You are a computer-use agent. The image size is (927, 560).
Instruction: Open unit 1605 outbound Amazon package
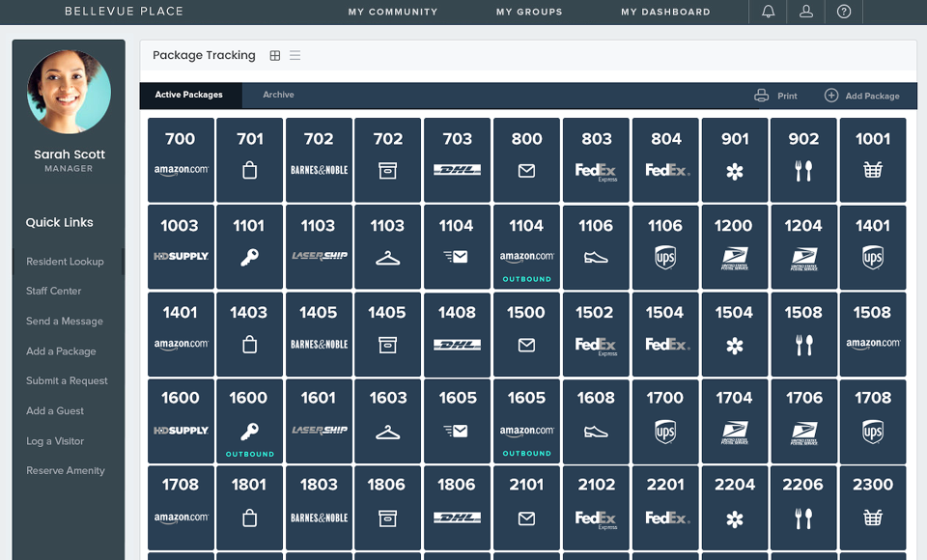coord(526,420)
